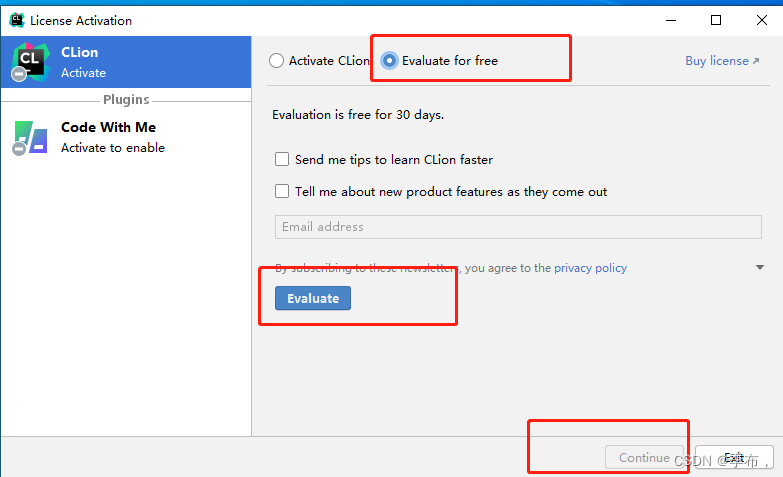Click the 'Evaluation is free for 30 days.' text

pos(358,115)
